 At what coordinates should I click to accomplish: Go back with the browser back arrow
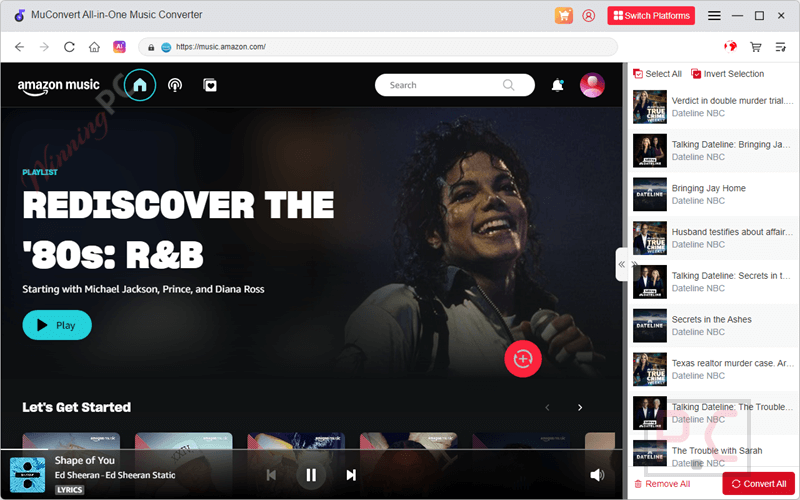[x=19, y=47]
